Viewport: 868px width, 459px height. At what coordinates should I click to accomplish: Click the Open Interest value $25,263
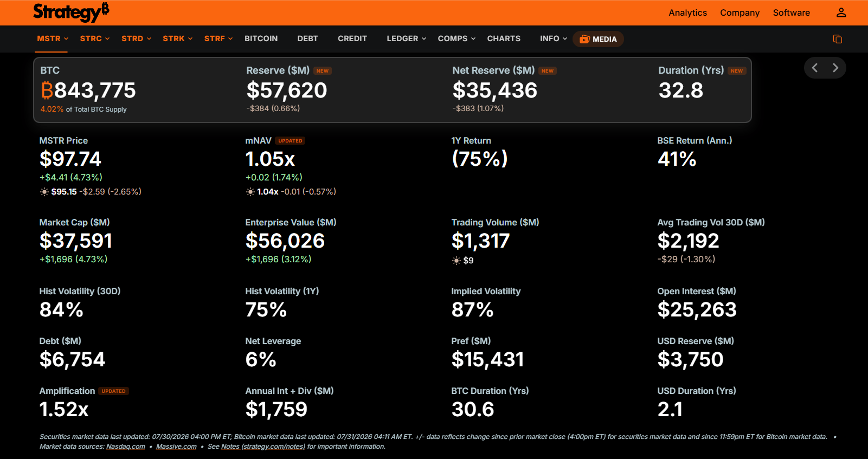click(x=697, y=310)
